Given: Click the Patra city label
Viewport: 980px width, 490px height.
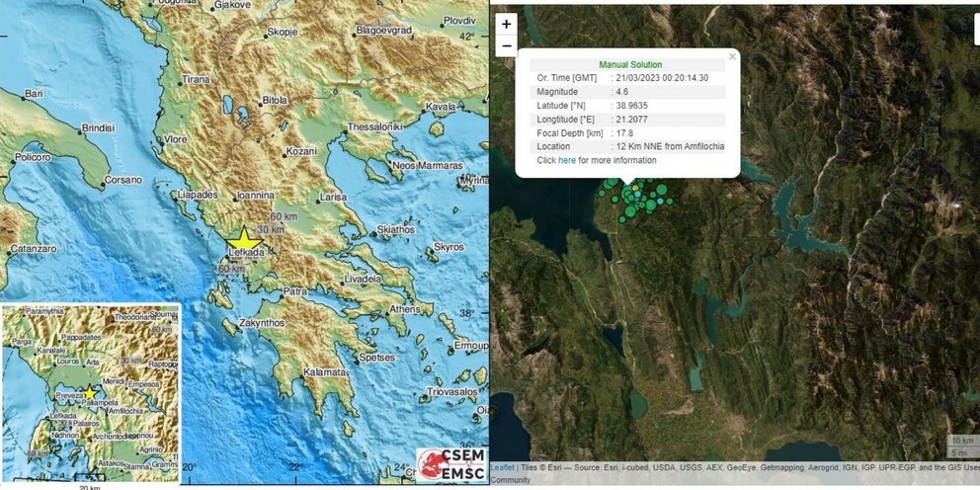Looking at the screenshot, I should coord(294,291).
